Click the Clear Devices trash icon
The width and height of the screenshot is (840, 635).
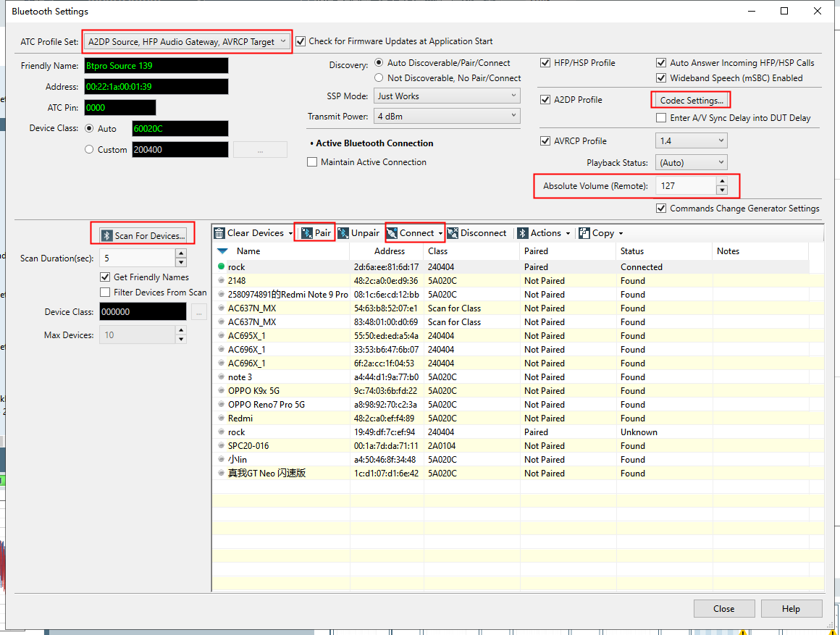(219, 233)
